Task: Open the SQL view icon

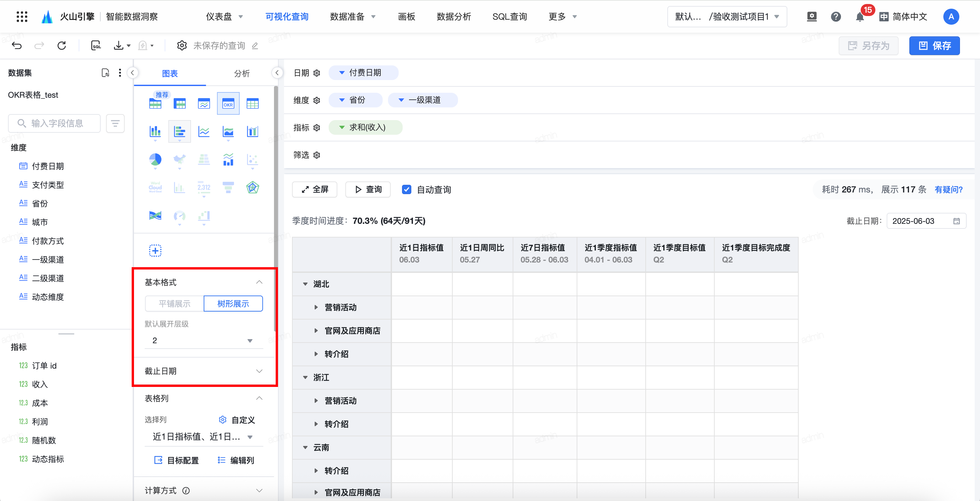Action: click(96, 46)
